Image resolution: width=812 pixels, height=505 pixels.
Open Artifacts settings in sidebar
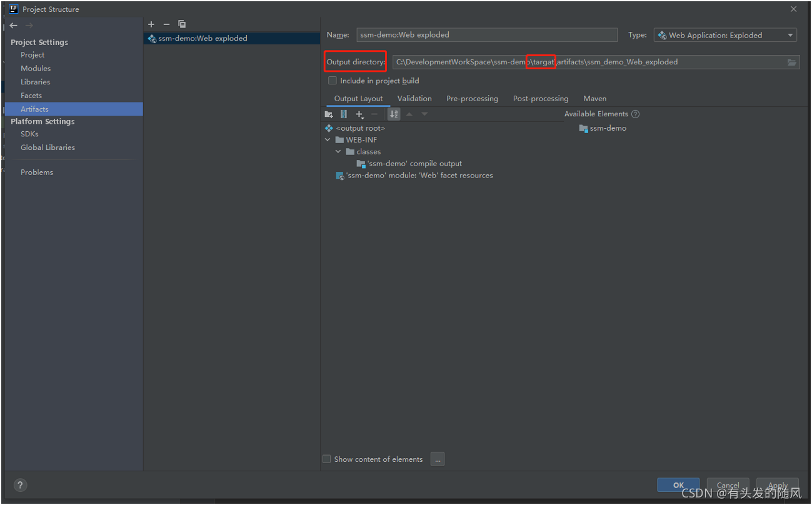coord(74,109)
